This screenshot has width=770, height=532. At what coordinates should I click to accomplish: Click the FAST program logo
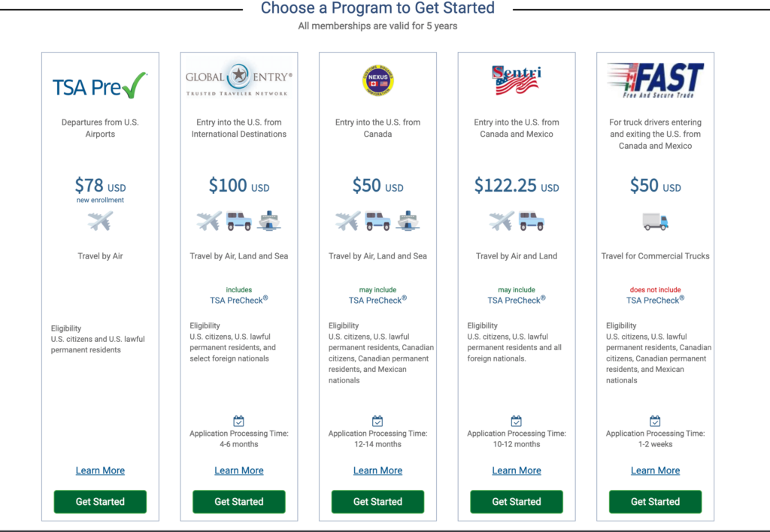(655, 80)
